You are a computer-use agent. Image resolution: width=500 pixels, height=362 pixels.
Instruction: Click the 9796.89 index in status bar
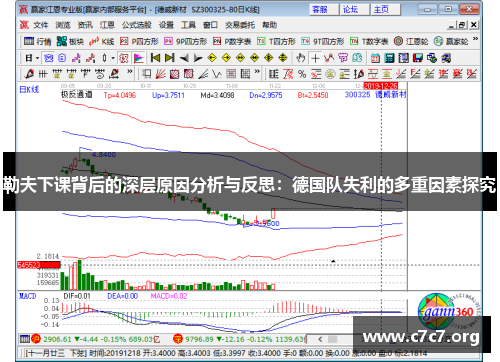199,339
